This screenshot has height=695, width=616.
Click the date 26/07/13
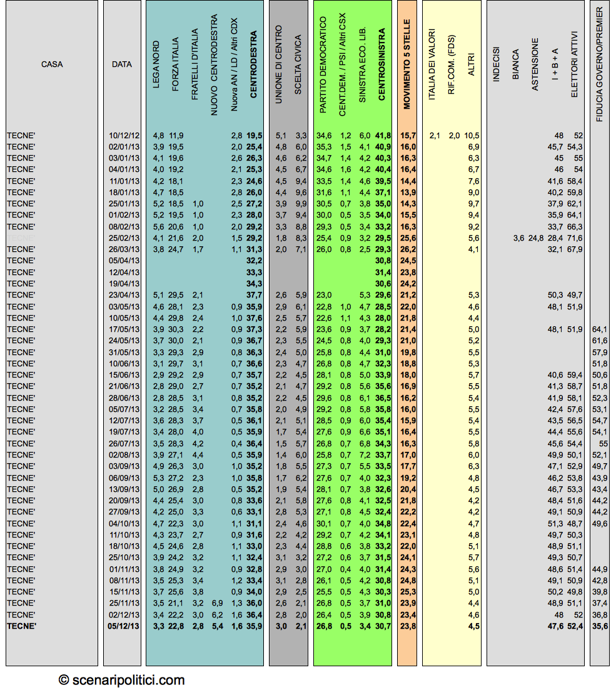coord(124,444)
